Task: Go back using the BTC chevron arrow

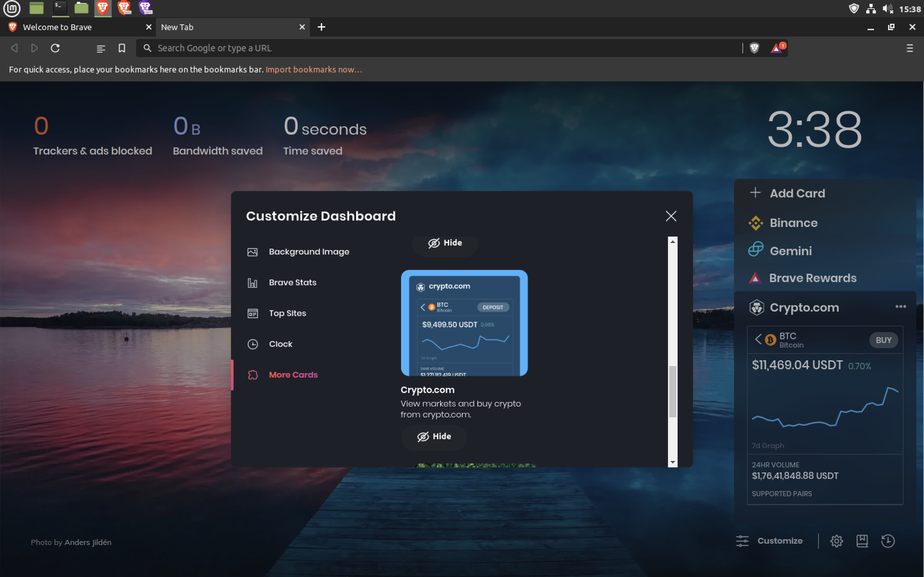Action: coord(758,339)
